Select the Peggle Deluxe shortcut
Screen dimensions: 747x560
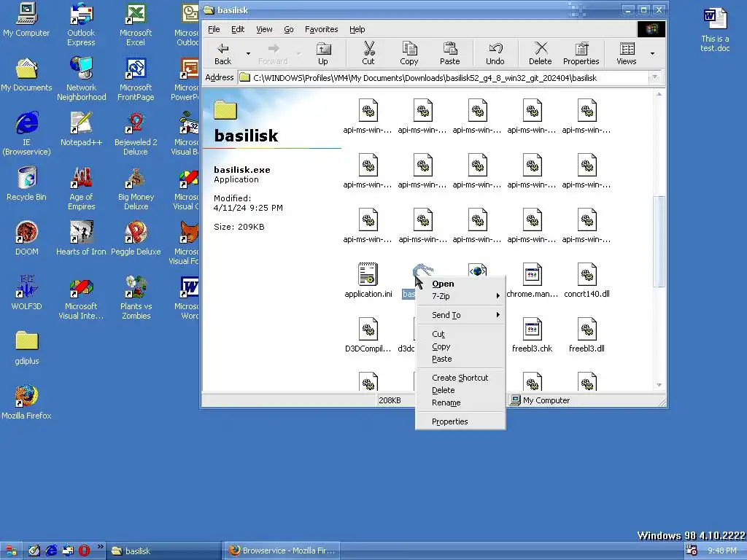pyautogui.click(x=136, y=239)
